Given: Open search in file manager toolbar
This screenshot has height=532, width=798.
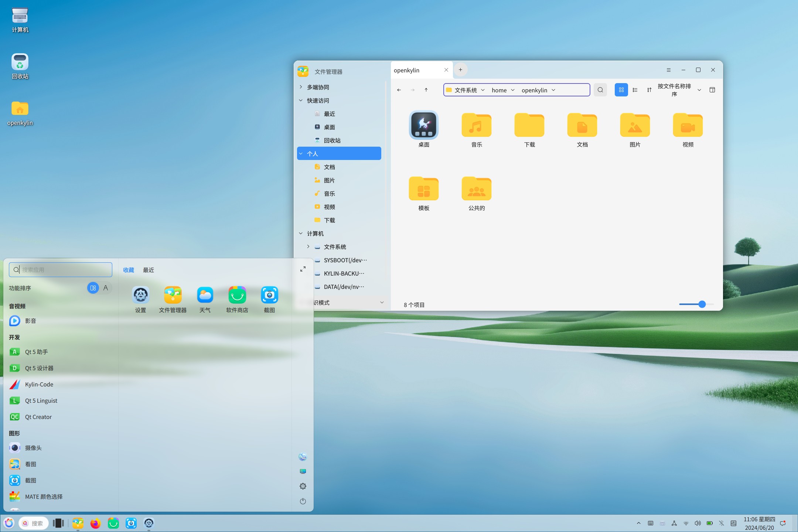Looking at the screenshot, I should click(600, 90).
